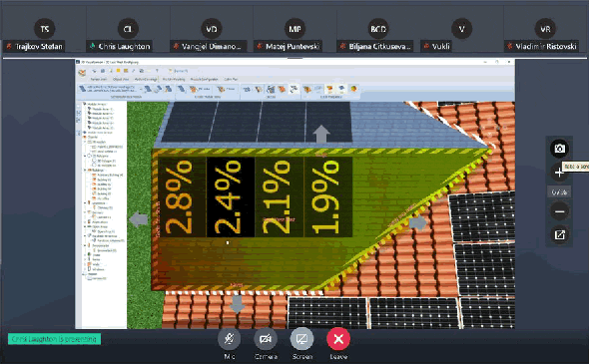
Task: Zoom in the shared screen with plus icon
Action: point(559,173)
